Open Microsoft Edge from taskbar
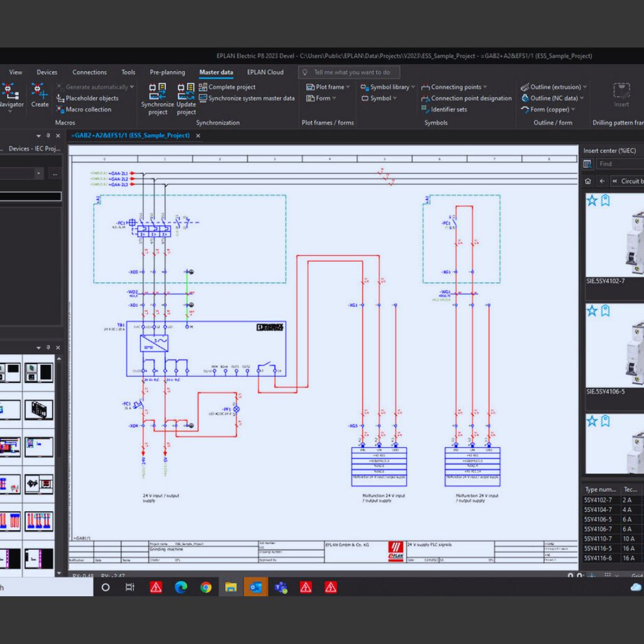The width and height of the screenshot is (644, 644). [x=180, y=587]
